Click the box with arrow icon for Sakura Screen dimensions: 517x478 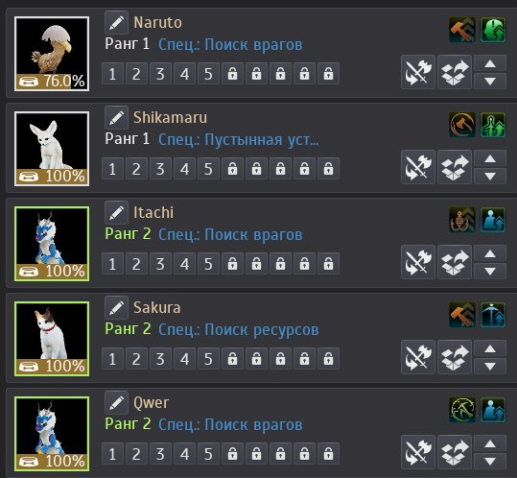[x=454, y=357]
